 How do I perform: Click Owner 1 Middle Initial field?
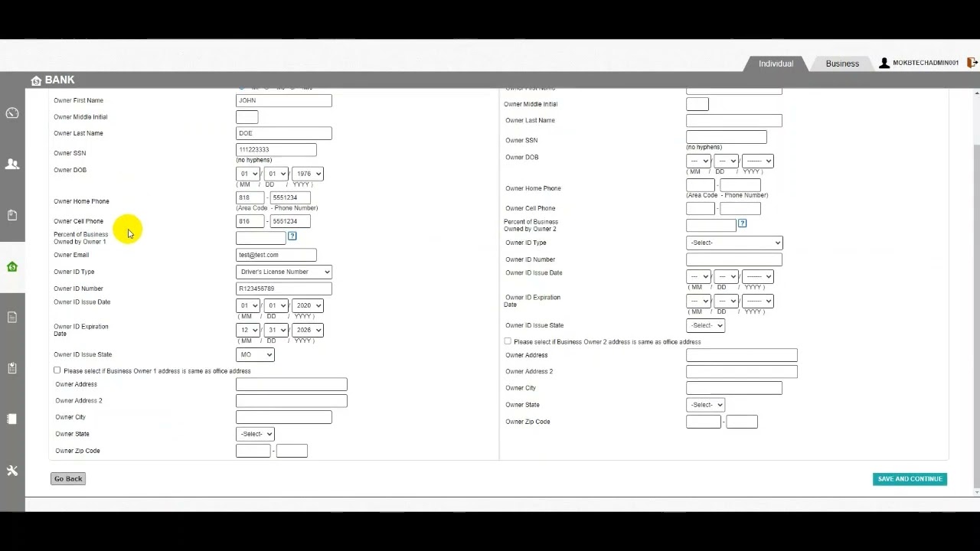point(247,117)
